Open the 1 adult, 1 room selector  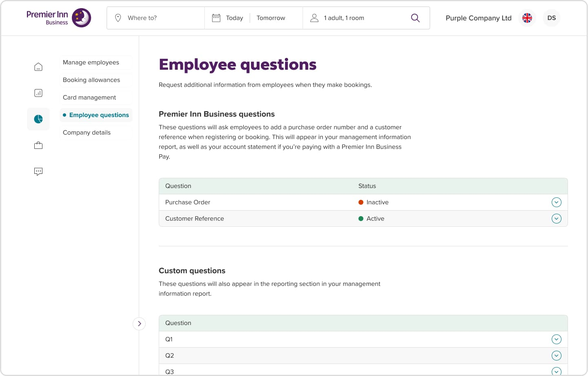[x=344, y=18]
